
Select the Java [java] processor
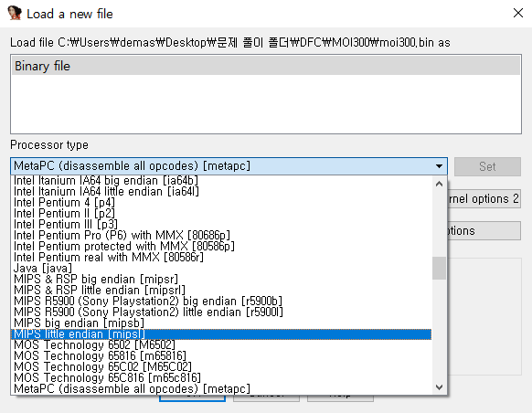tap(222, 269)
